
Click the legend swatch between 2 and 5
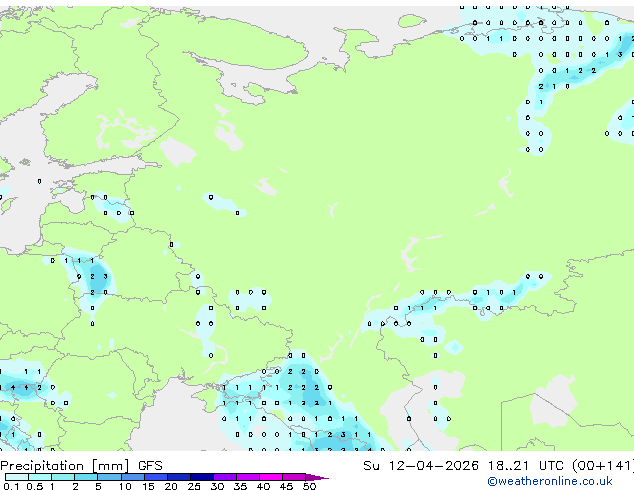[x=86, y=477]
